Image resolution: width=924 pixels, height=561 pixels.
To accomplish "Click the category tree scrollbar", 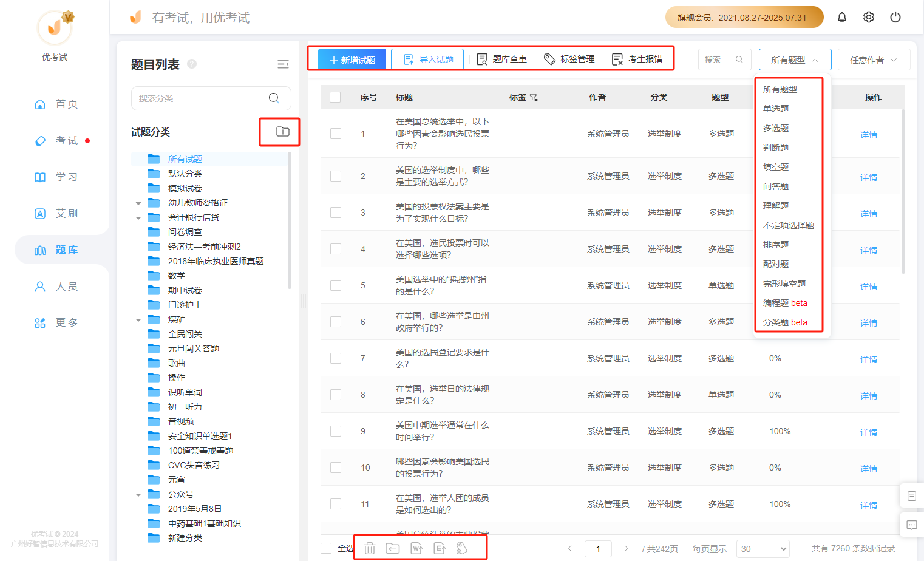I will tap(290, 220).
